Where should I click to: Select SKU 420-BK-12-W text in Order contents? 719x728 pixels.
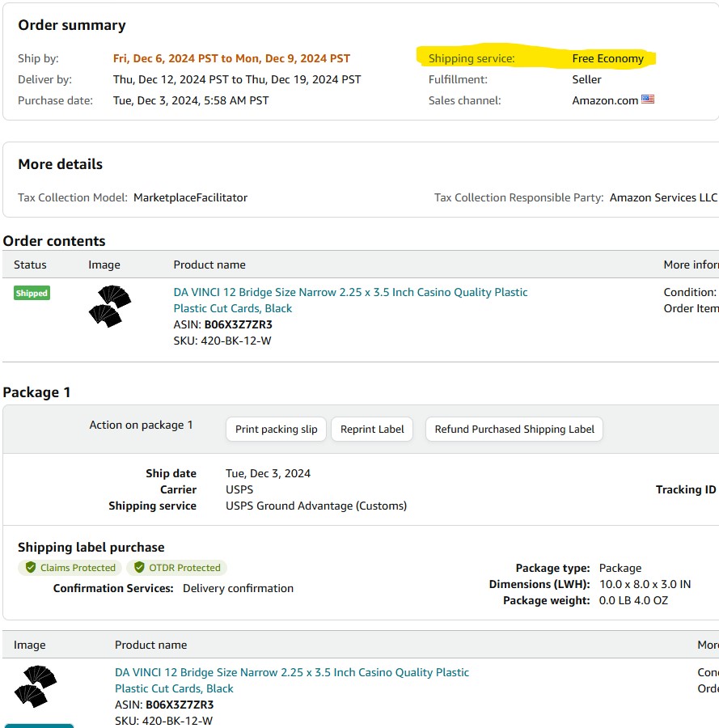tap(222, 341)
